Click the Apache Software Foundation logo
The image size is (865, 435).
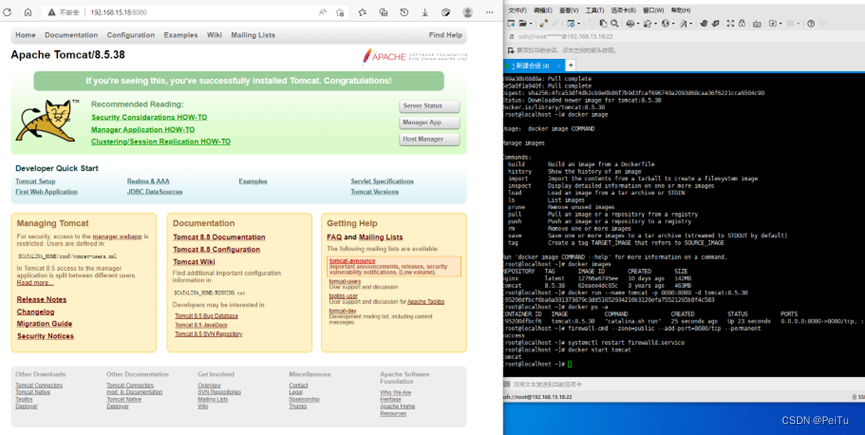tap(414, 56)
